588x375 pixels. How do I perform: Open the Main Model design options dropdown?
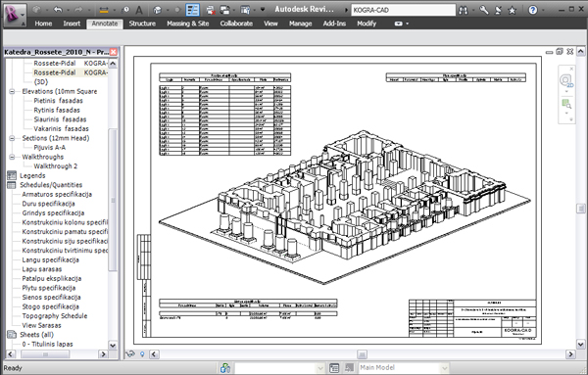(444, 368)
